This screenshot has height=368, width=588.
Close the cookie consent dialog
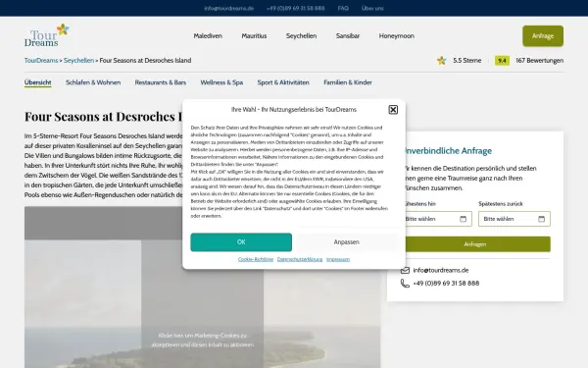(x=393, y=110)
